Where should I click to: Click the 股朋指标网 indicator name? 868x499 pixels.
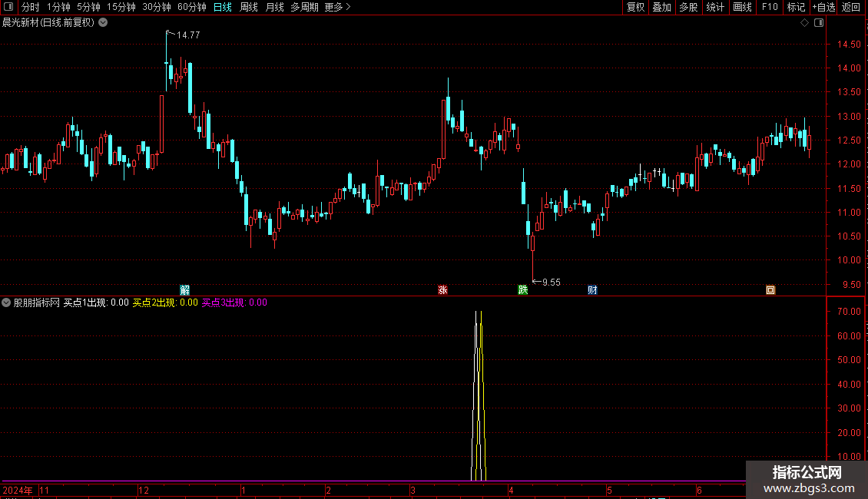(x=37, y=302)
